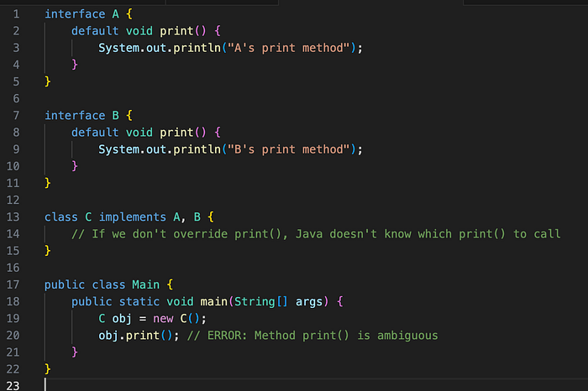Click 'obj.print' call on line 20
Screen dimensions: 588x391
pyautogui.click(x=129, y=335)
